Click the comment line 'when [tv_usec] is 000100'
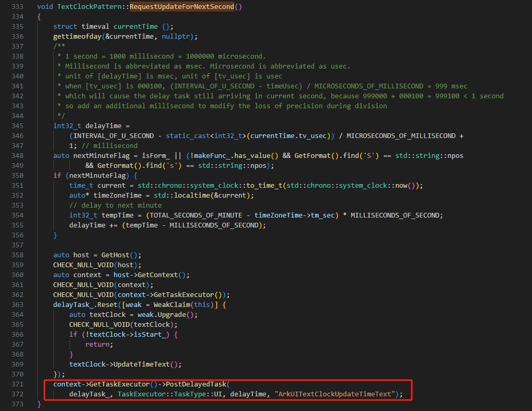Screen dimensions: 532x411 267,86
